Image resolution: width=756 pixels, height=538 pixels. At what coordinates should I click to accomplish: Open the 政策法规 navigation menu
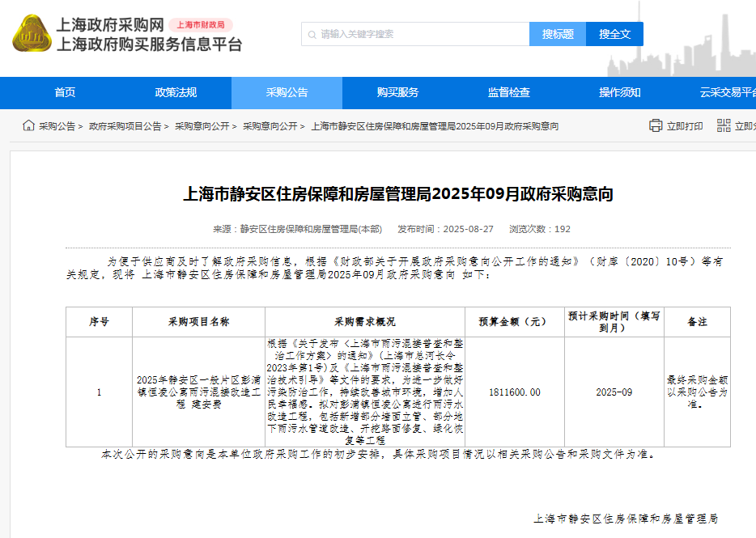(176, 93)
